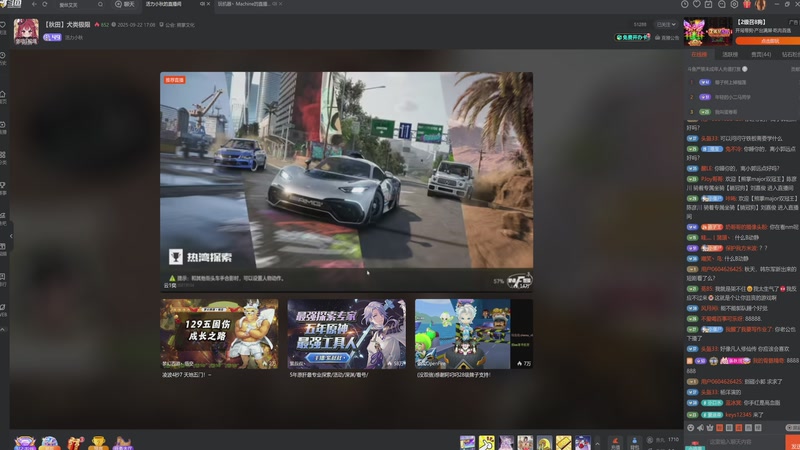Viewport: 800px width, 450px height.
Task: Select the 贵宾(44) tab
Action: 761,55
